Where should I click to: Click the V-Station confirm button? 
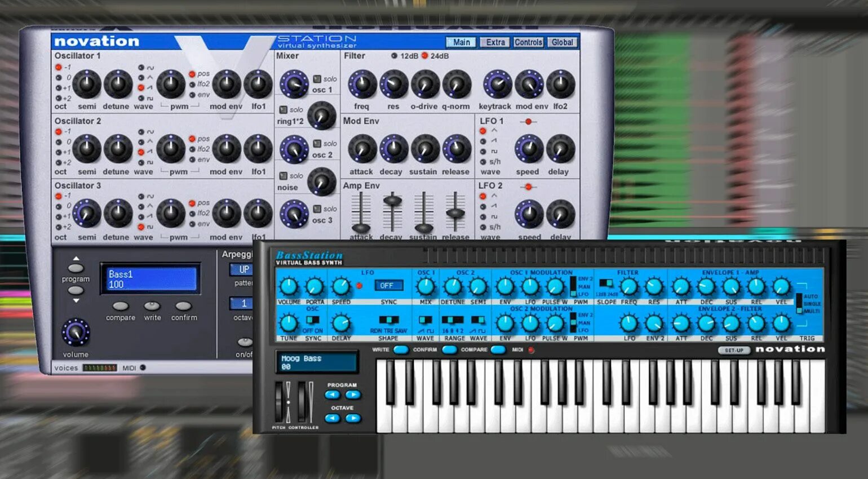tap(184, 306)
